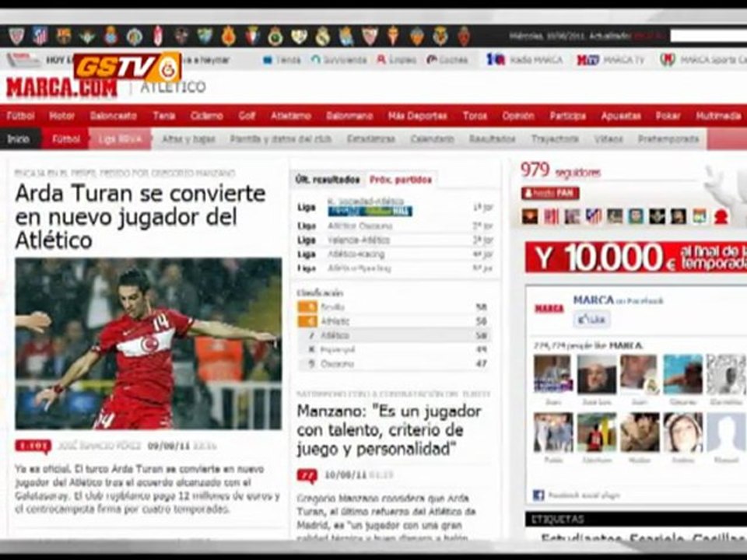Open the Ciclismo menu item

click(207, 116)
